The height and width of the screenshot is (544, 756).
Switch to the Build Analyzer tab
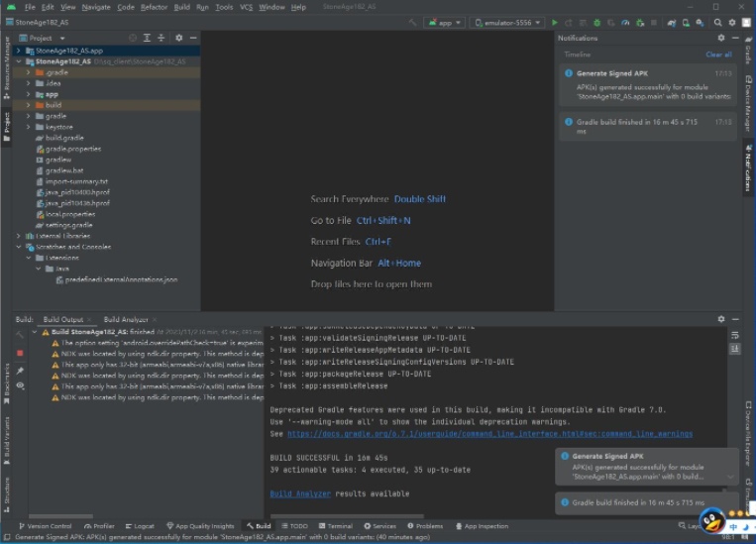pos(125,319)
